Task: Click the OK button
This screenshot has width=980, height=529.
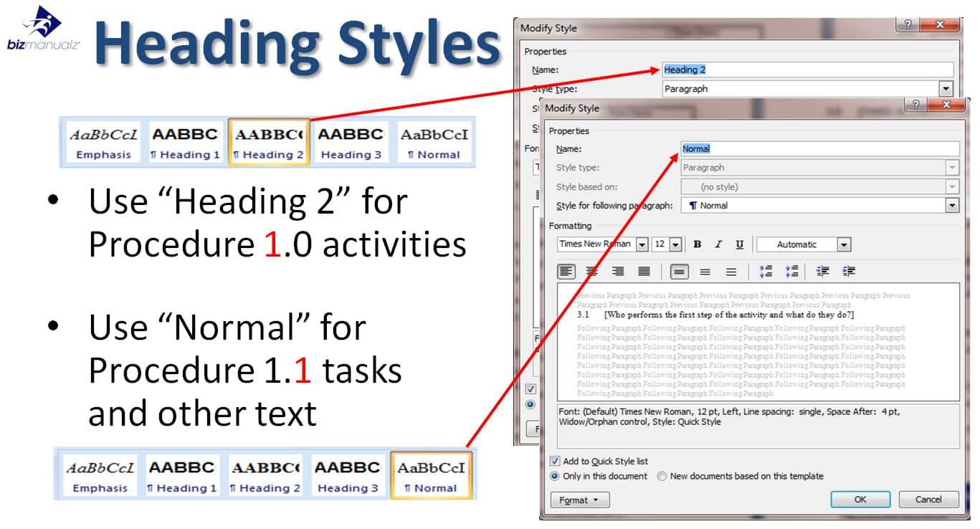Action: [x=860, y=500]
